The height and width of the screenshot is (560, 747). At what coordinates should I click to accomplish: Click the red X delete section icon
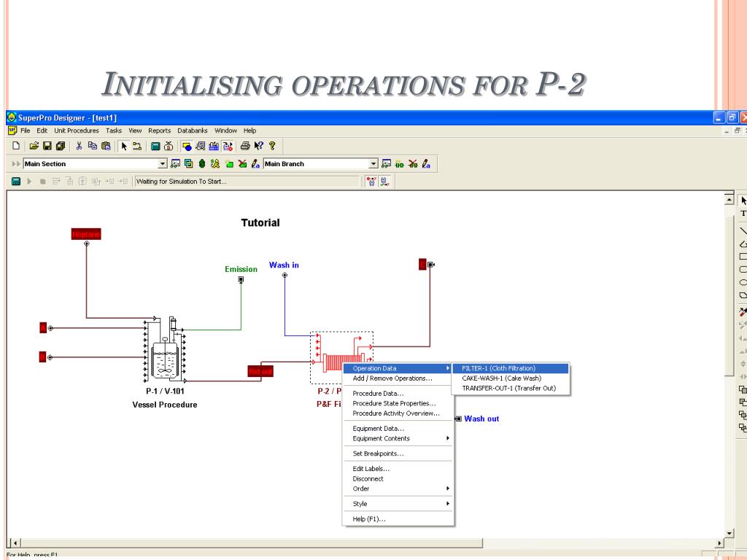[x=242, y=164]
